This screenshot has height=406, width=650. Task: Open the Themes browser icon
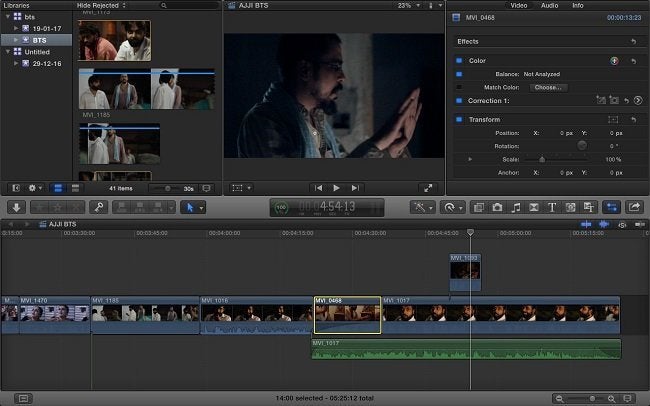tap(589, 207)
